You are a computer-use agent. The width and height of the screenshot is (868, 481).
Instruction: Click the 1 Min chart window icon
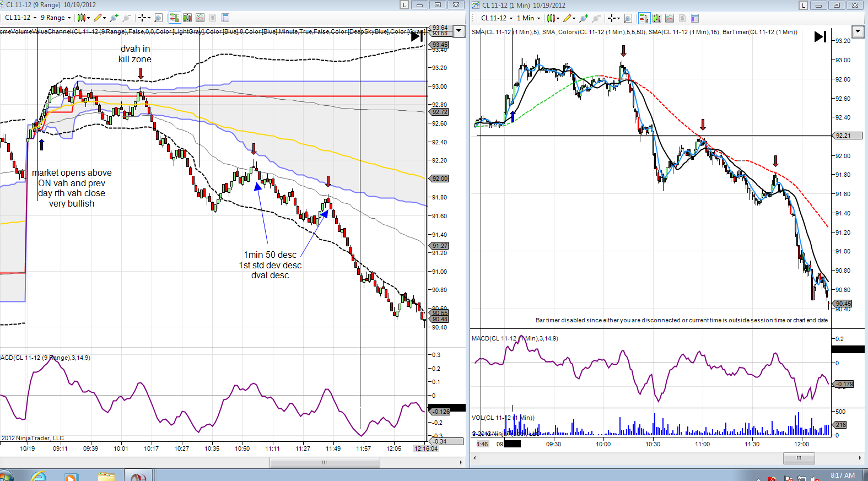pyautogui.click(x=476, y=5)
